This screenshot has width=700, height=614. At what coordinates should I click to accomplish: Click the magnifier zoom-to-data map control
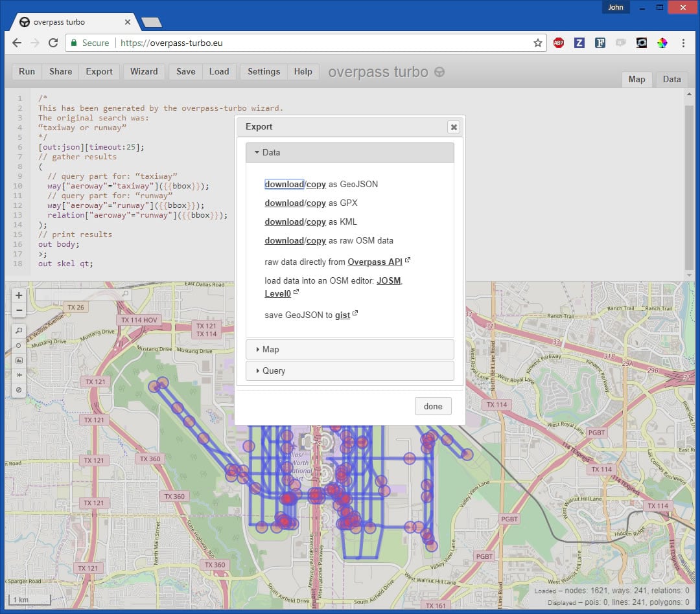coord(19,330)
